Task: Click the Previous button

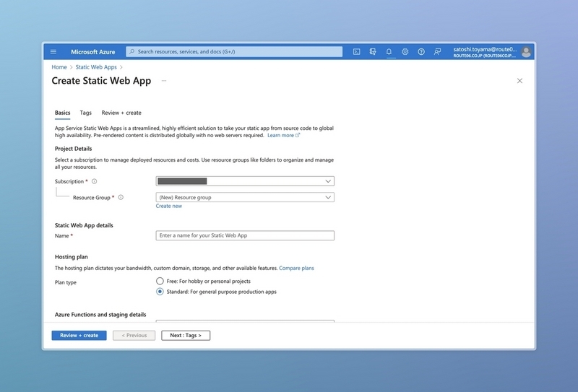Action: tap(134, 335)
